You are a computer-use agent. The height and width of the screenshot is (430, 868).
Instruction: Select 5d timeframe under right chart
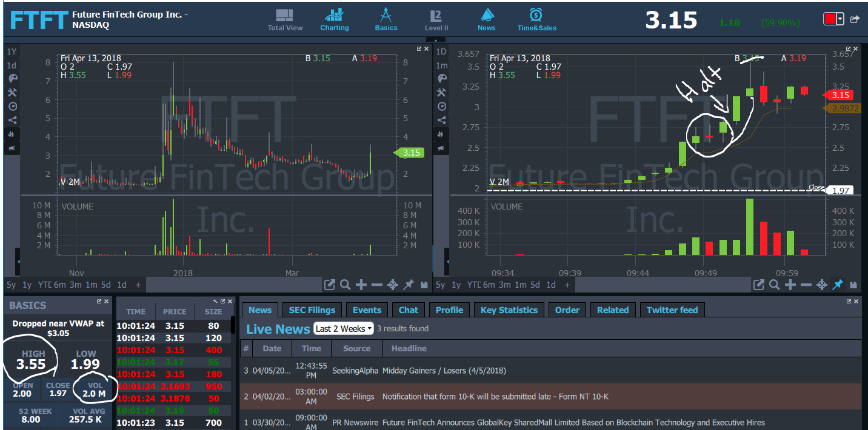535,285
